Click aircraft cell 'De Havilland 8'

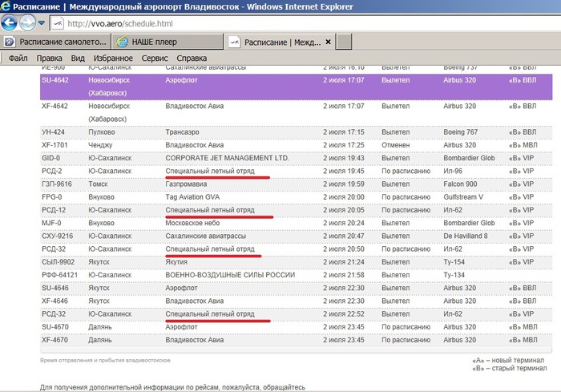point(466,236)
